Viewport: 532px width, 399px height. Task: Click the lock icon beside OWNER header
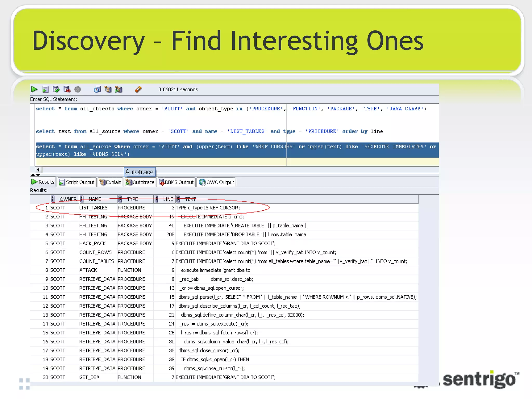click(x=53, y=199)
